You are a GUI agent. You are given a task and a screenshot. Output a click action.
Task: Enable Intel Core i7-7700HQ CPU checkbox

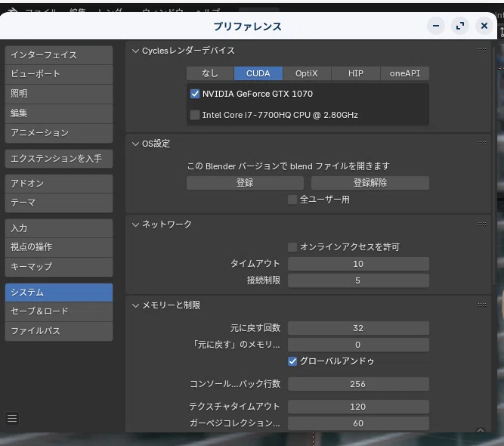coord(195,115)
